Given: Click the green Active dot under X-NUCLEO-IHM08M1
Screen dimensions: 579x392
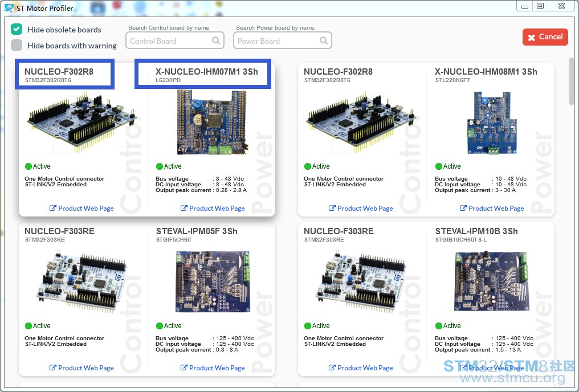Looking at the screenshot, I should [439, 166].
